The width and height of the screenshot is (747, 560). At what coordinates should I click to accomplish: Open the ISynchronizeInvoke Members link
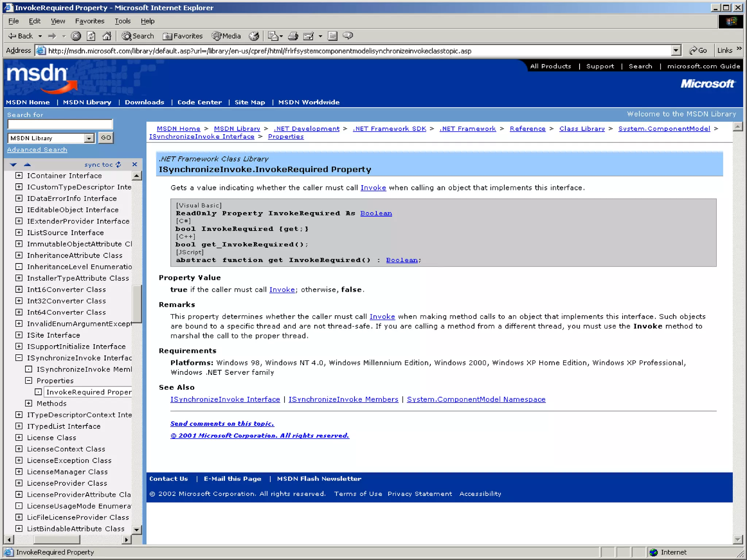click(343, 399)
